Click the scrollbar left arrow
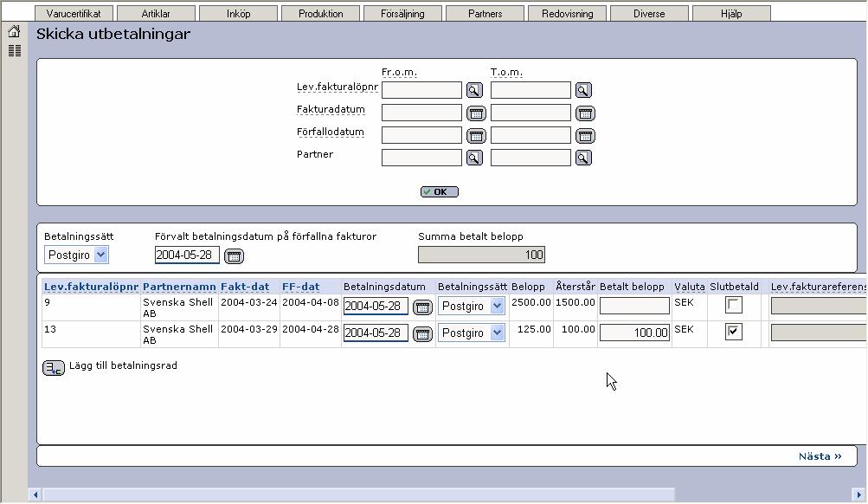Screen dimensions: 868x504 [35, 494]
